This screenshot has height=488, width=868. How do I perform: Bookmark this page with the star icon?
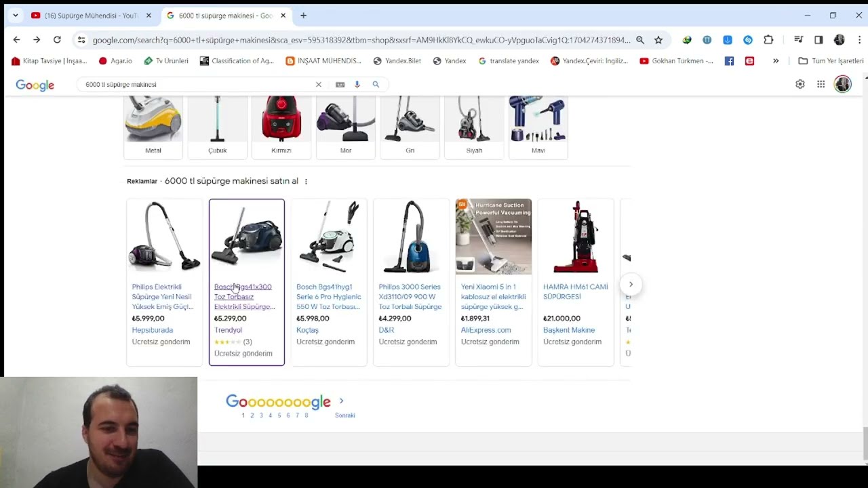[x=658, y=40]
